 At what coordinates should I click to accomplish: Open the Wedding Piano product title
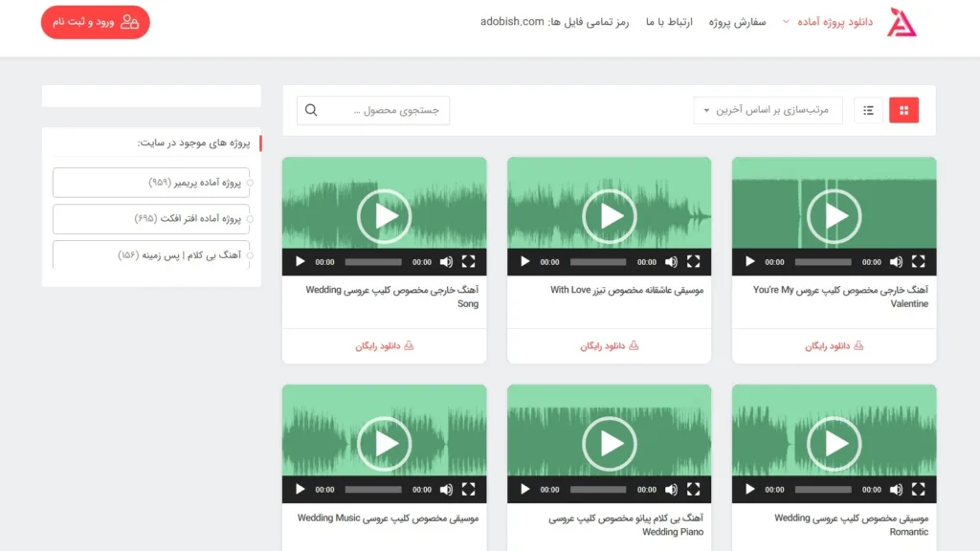626,525
